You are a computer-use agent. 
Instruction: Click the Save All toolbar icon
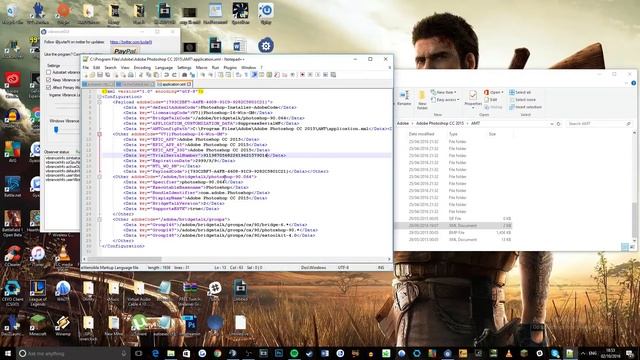[107, 75]
